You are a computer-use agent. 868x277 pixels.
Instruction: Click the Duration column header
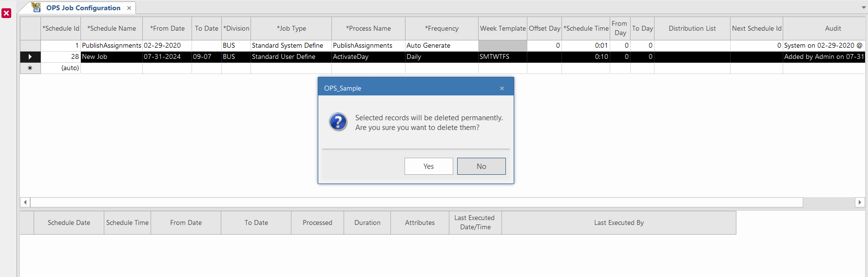coord(367,222)
